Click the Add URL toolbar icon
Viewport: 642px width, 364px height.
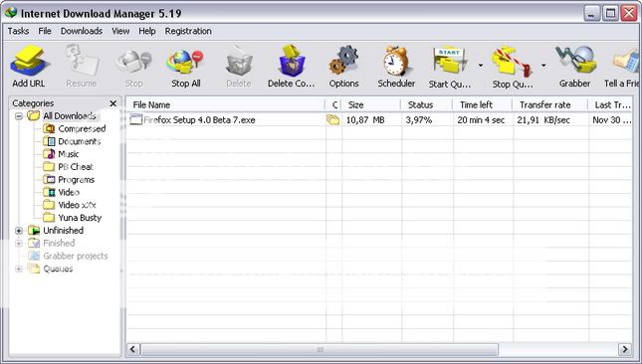click(30, 62)
